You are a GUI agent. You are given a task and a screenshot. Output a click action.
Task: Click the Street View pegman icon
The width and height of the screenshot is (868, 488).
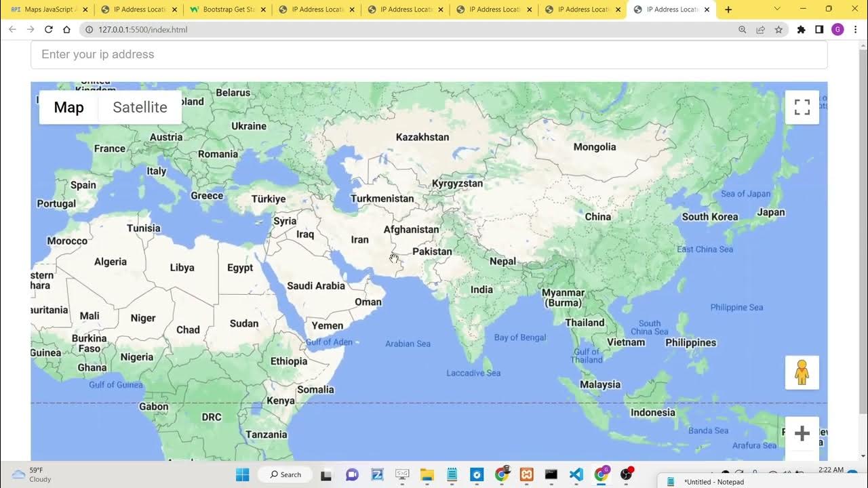(802, 373)
